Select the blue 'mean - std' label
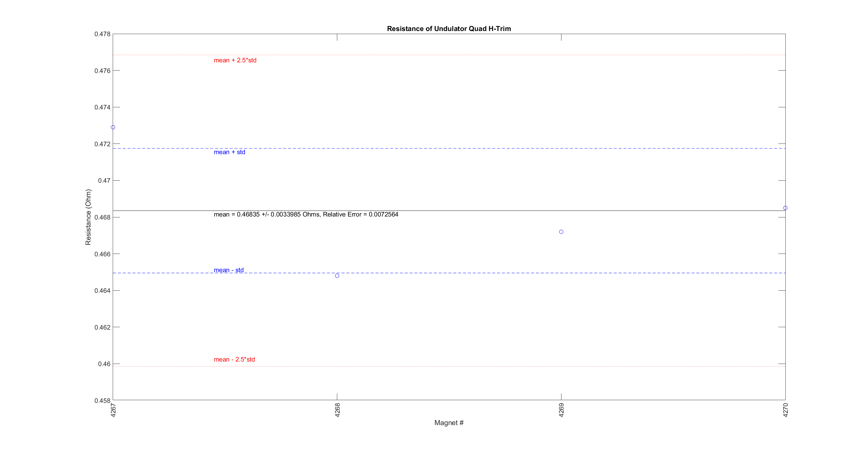Viewport: 868px width, 450px height. click(228, 270)
